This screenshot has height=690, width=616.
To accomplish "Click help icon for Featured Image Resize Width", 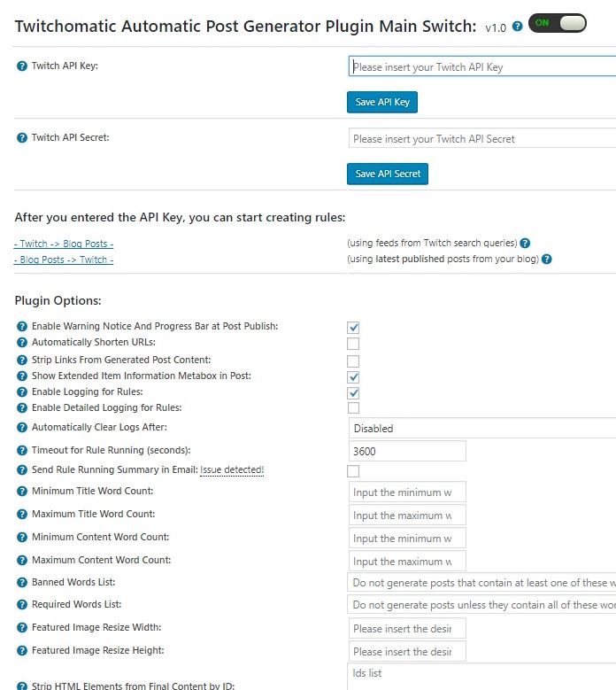I will (21, 627).
